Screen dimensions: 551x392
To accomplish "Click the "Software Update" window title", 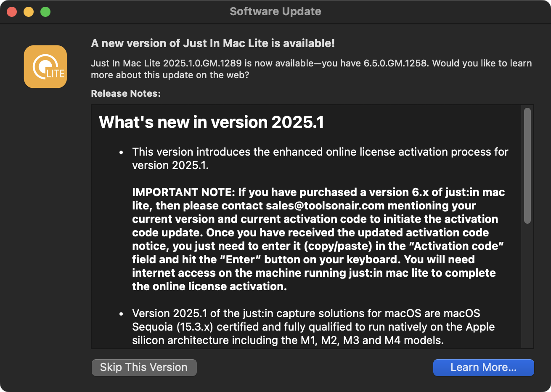I will (275, 11).
